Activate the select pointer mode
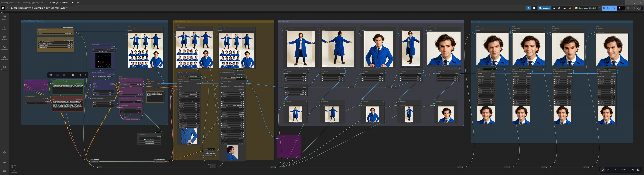The height and width of the screenshot is (175, 644). pos(603,170)
